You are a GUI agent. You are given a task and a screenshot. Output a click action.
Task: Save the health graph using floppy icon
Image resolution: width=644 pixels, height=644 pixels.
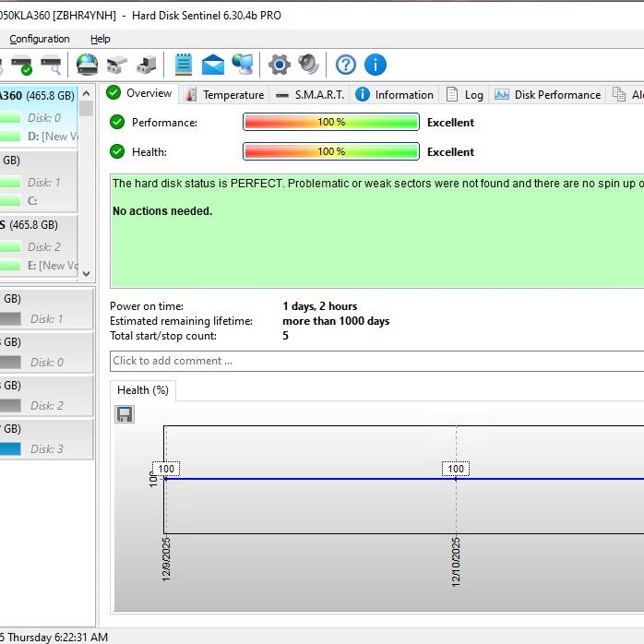click(x=125, y=414)
